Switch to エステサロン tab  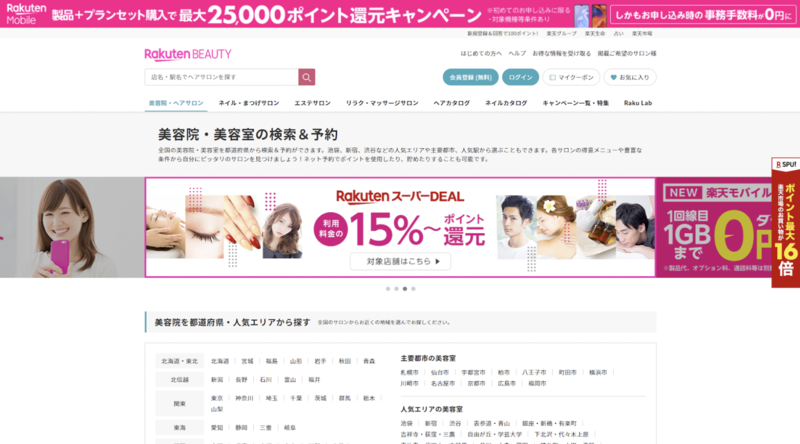point(312,103)
